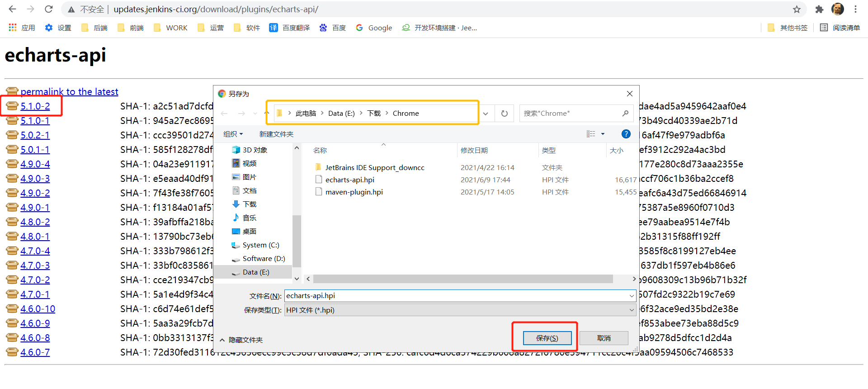Open Chrome extensions puzzle icon
This screenshot has width=868, height=389.
(x=819, y=9)
